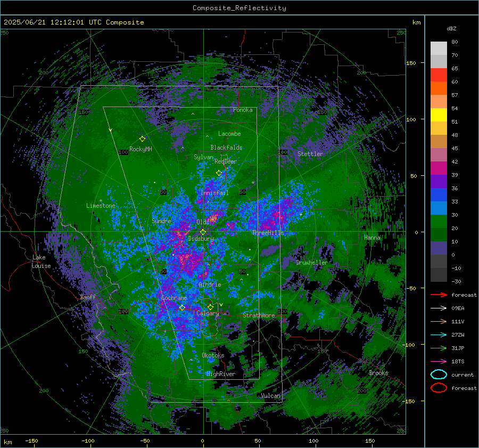Image resolution: width=479 pixels, height=448 pixels.
Task: Click the green 31JP arrow legend icon
Action: coord(439,348)
